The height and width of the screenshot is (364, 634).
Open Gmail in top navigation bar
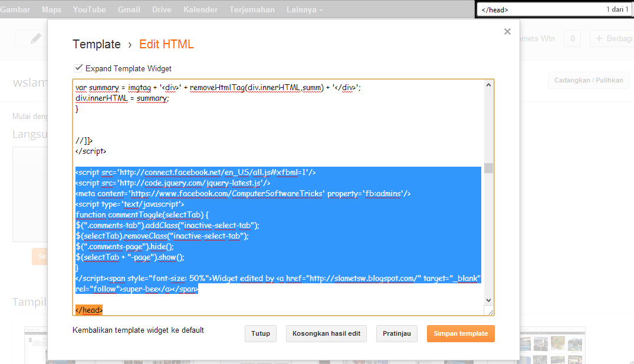129,9
